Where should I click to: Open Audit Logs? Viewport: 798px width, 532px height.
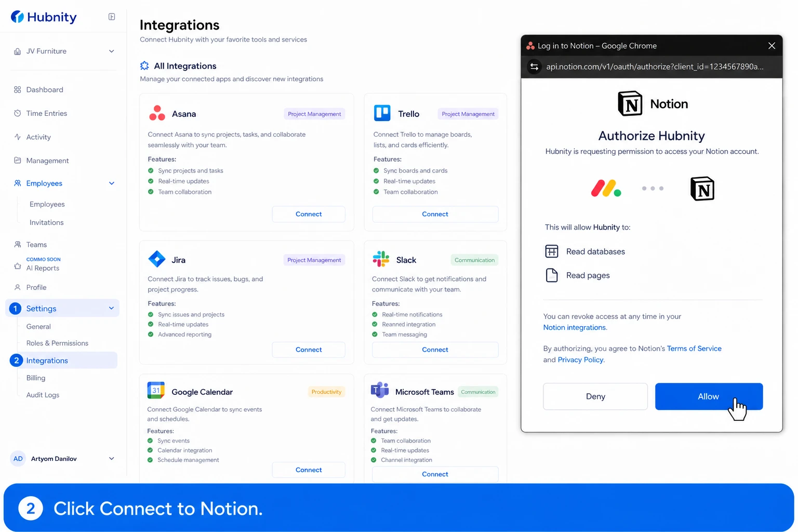(x=43, y=395)
